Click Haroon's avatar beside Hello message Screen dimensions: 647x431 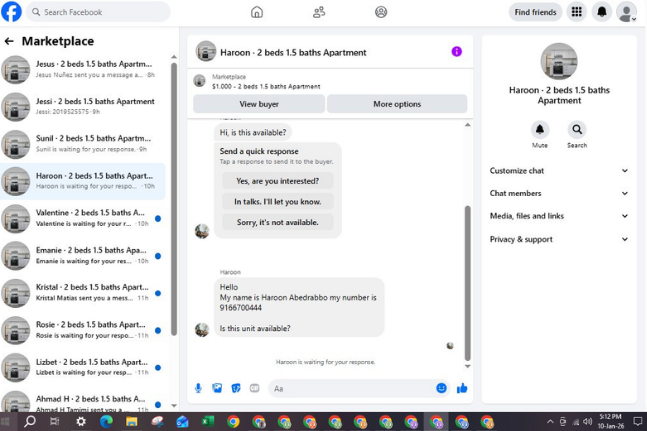coord(202,330)
